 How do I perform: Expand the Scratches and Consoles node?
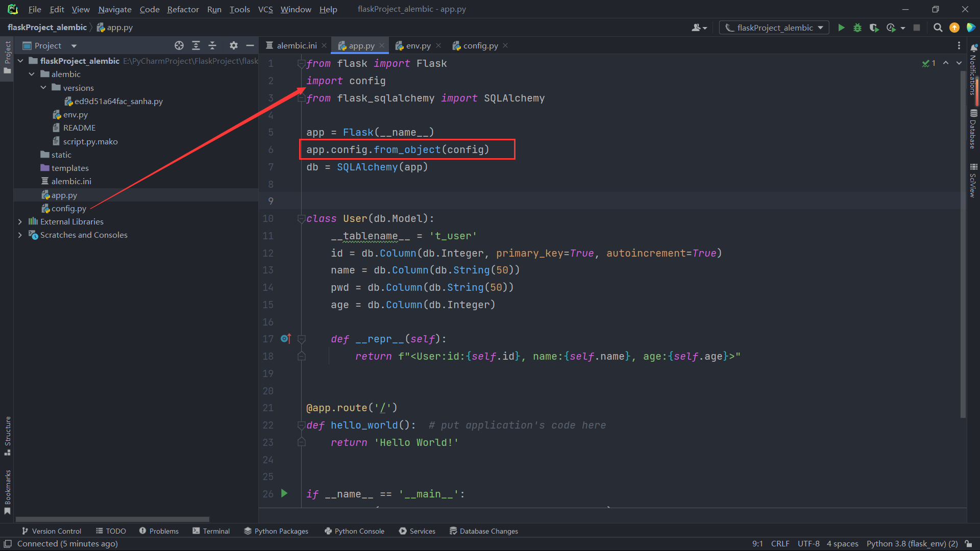tap(19, 235)
